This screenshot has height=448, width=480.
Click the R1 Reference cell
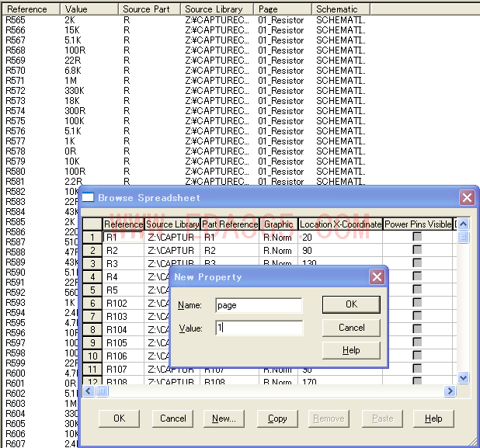pos(123,237)
